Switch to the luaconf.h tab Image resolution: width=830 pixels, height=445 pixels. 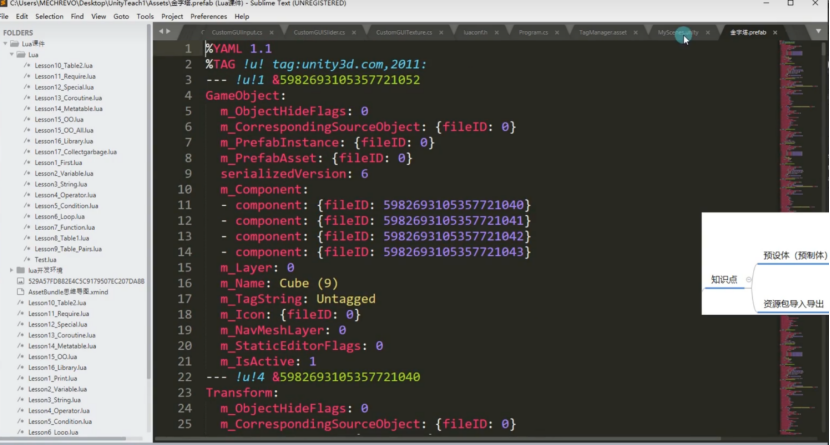tap(475, 33)
